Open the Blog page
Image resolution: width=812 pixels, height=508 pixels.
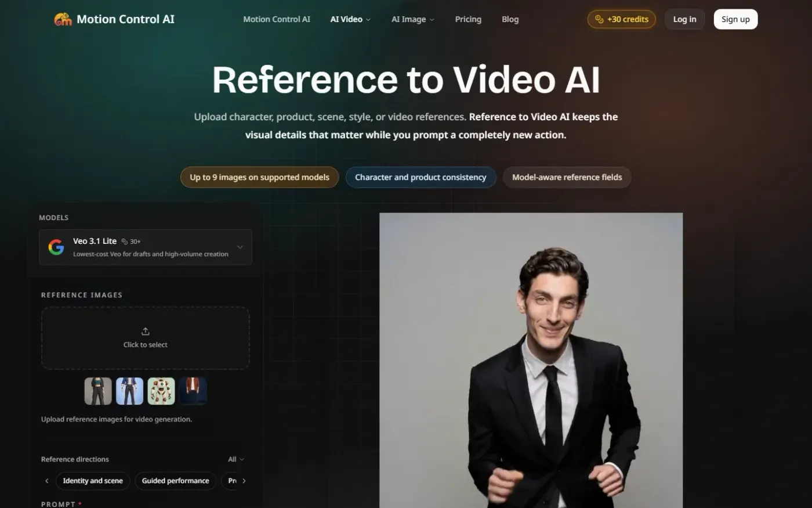pos(510,19)
